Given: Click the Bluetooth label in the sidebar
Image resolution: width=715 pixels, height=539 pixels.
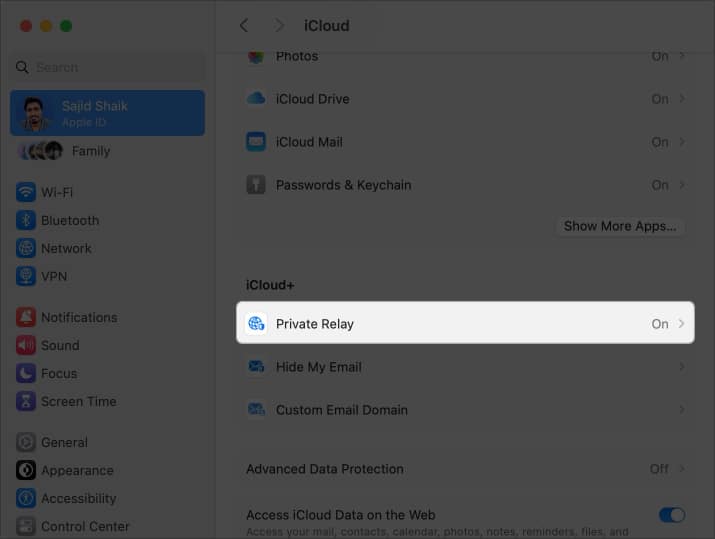Looking at the screenshot, I should tap(70, 221).
